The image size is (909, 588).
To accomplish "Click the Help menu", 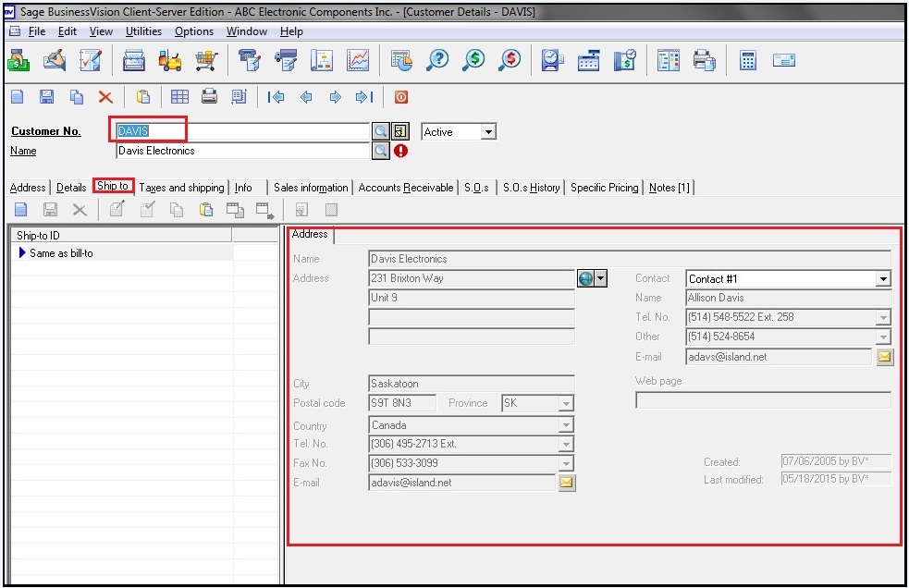I will pyautogui.click(x=291, y=31).
